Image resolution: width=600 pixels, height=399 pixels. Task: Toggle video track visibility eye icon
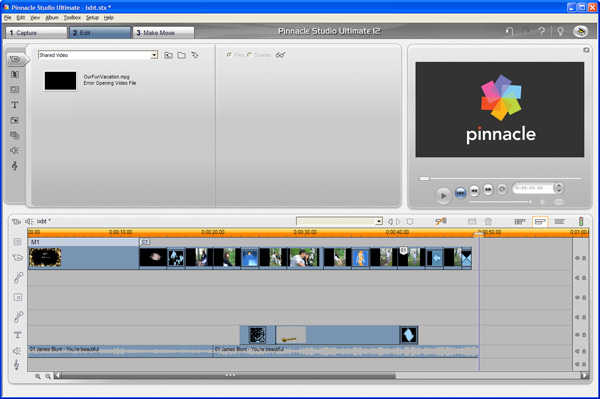click(x=577, y=258)
